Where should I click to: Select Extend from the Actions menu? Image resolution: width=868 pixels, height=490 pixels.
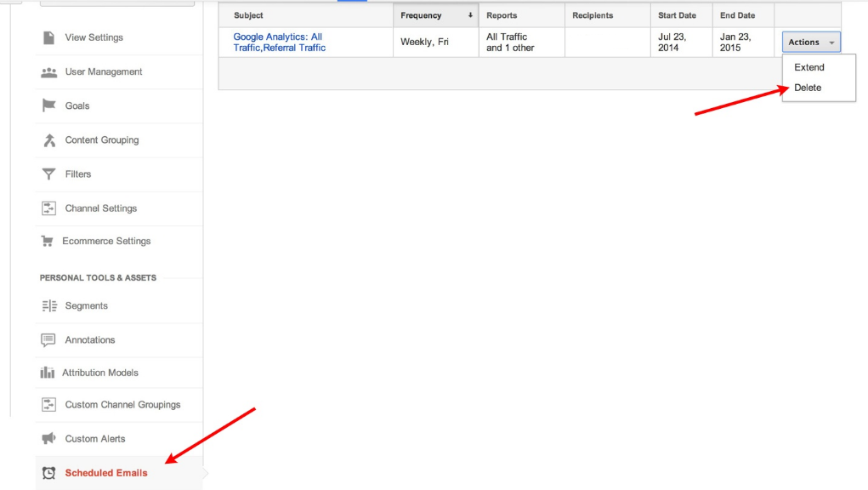[x=809, y=67]
